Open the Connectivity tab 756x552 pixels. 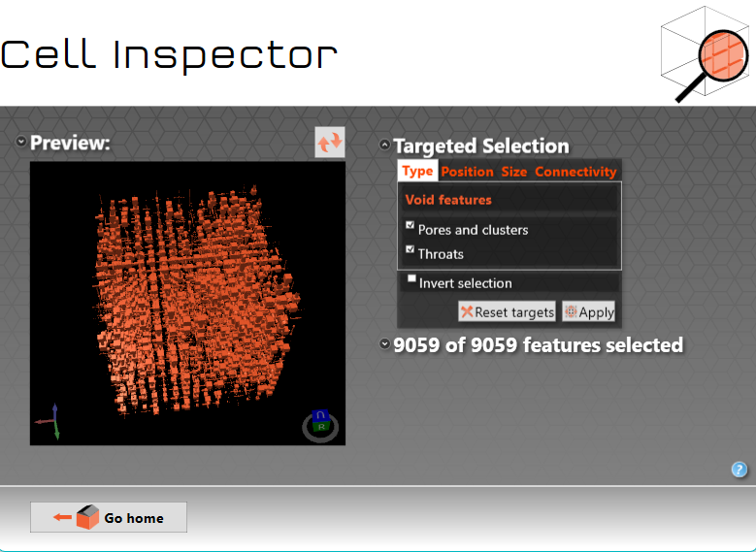(x=575, y=171)
